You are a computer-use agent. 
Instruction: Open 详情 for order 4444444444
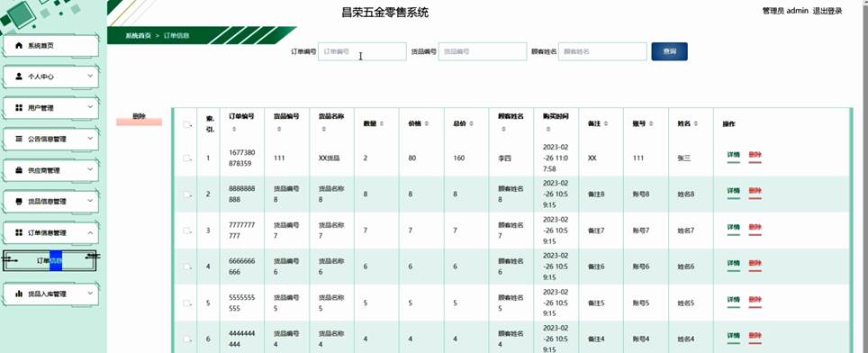pos(733,336)
